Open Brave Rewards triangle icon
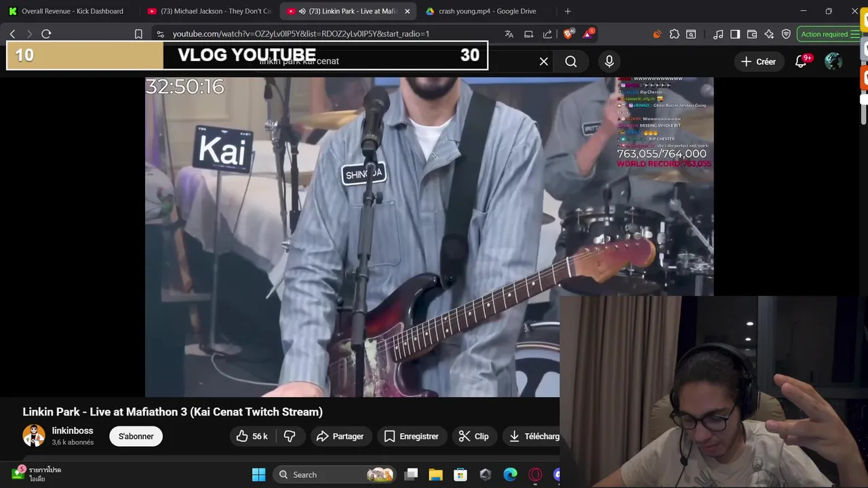The image size is (868, 488). pos(588,34)
